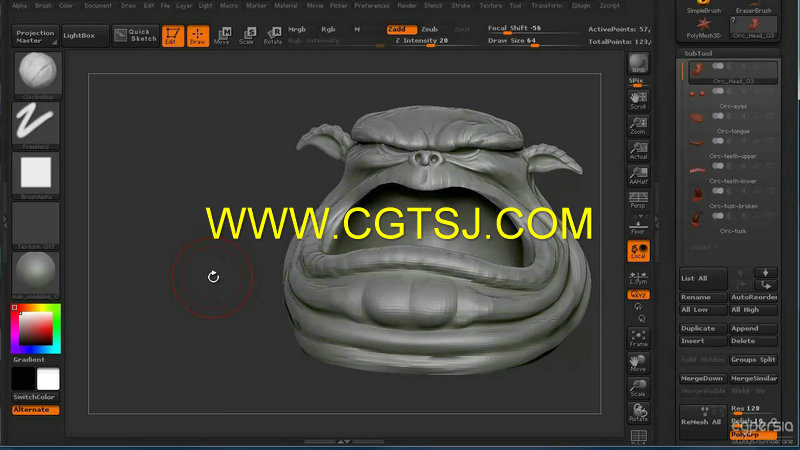
Task: Click the move subtool down arrow
Action: 765,273
